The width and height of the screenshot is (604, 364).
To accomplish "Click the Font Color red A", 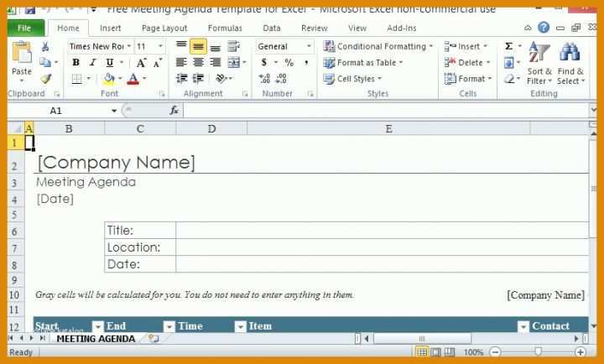I will (133, 79).
